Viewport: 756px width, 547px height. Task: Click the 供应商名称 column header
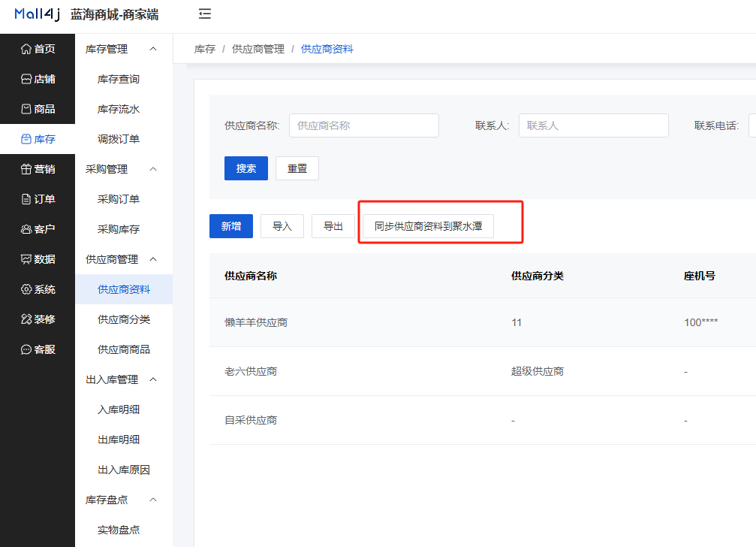[x=251, y=276]
